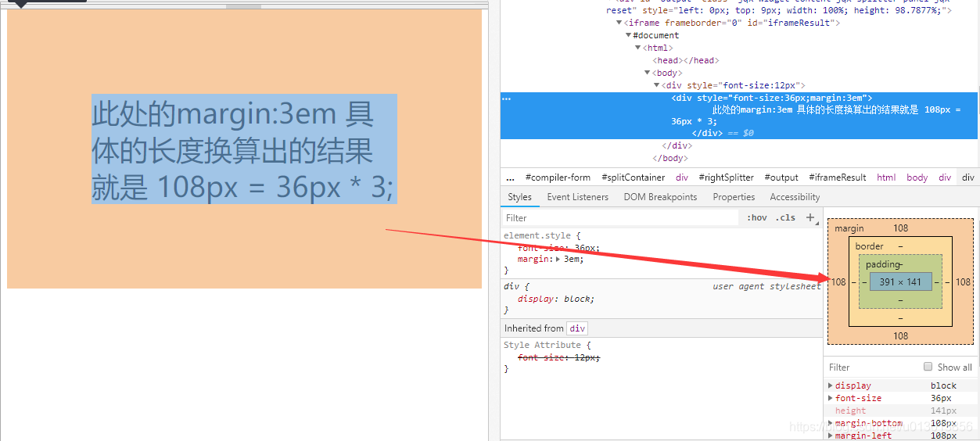Click the margin-right value 108 in box model
This screenshot has height=441, width=980.
coord(963,282)
